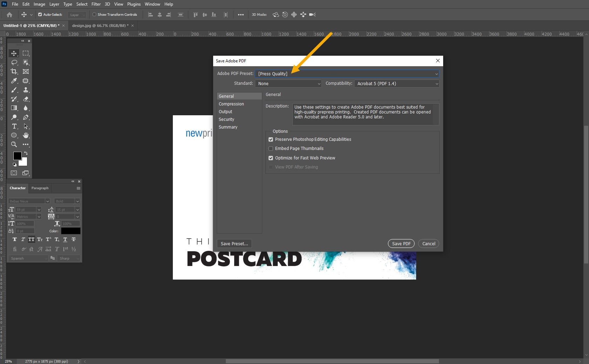Viewport: 589px width, 364px height.
Task: Select the Eraser tool
Action: point(26,99)
